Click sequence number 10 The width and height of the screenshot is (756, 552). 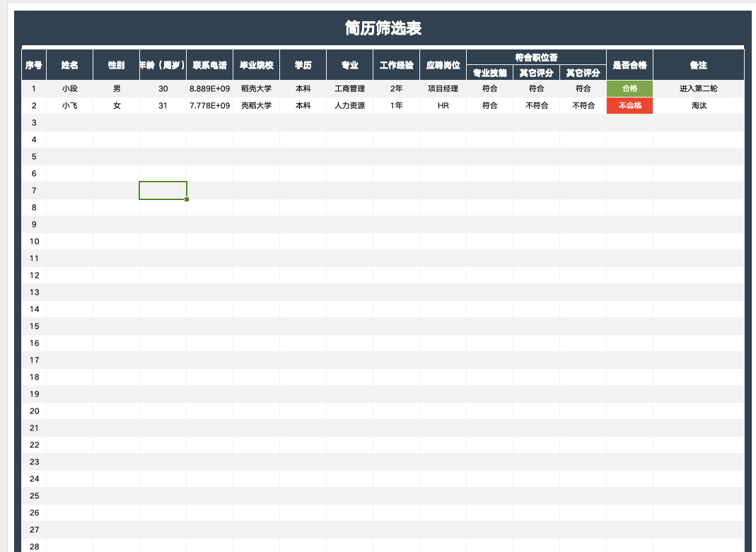click(34, 241)
